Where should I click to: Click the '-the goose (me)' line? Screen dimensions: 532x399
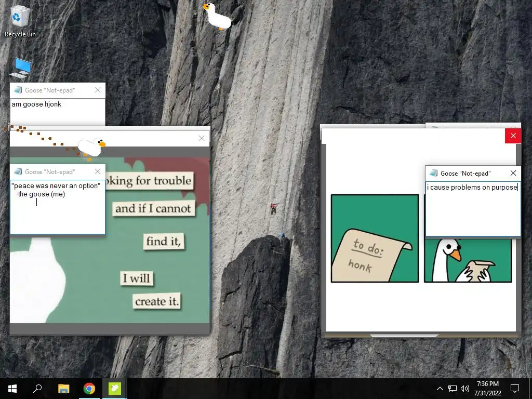[41, 194]
